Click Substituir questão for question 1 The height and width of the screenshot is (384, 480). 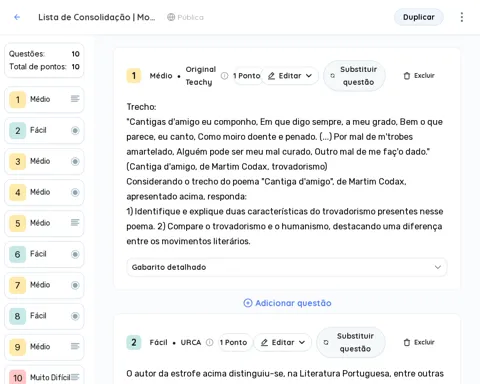coord(354,76)
